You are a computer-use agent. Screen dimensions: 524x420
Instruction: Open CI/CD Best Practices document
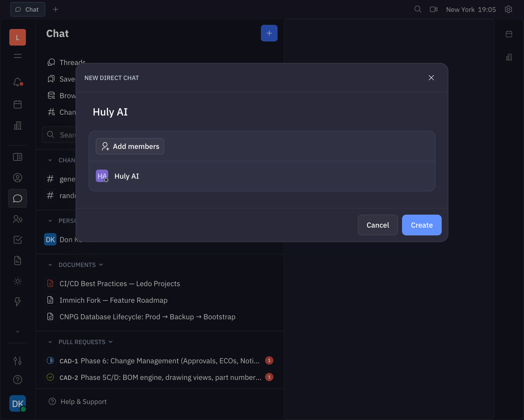(x=120, y=284)
